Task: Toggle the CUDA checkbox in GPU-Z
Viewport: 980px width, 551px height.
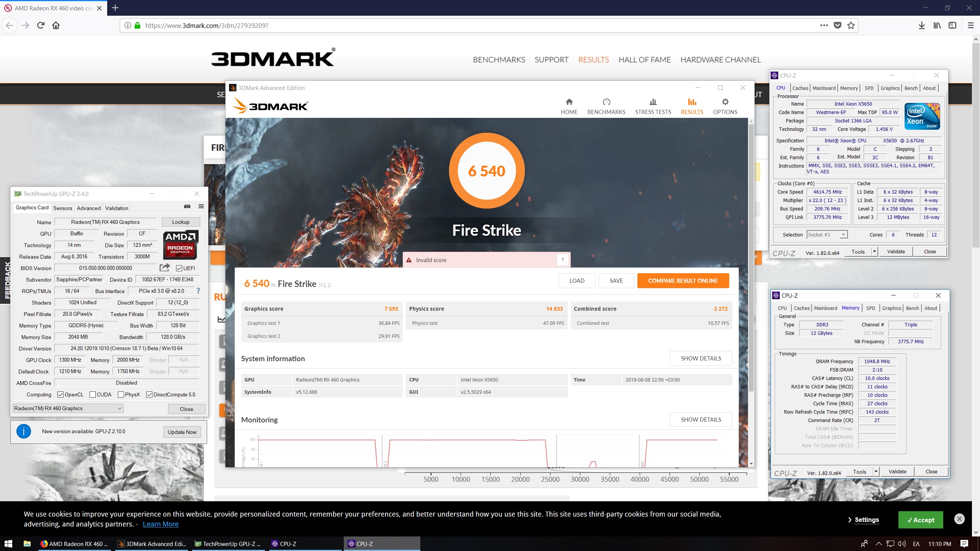Action: click(x=92, y=395)
